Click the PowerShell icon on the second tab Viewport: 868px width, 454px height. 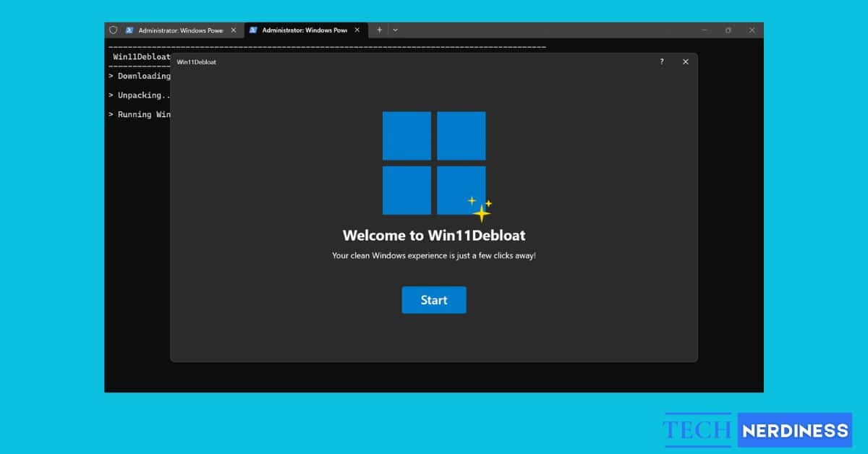click(x=255, y=30)
